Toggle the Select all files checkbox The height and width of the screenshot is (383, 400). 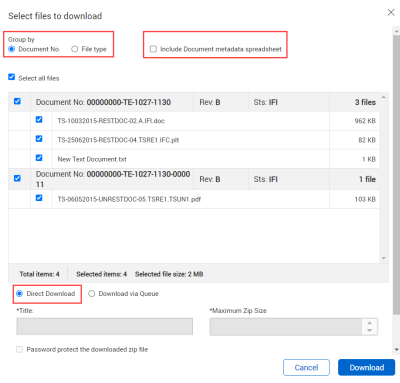12,77
